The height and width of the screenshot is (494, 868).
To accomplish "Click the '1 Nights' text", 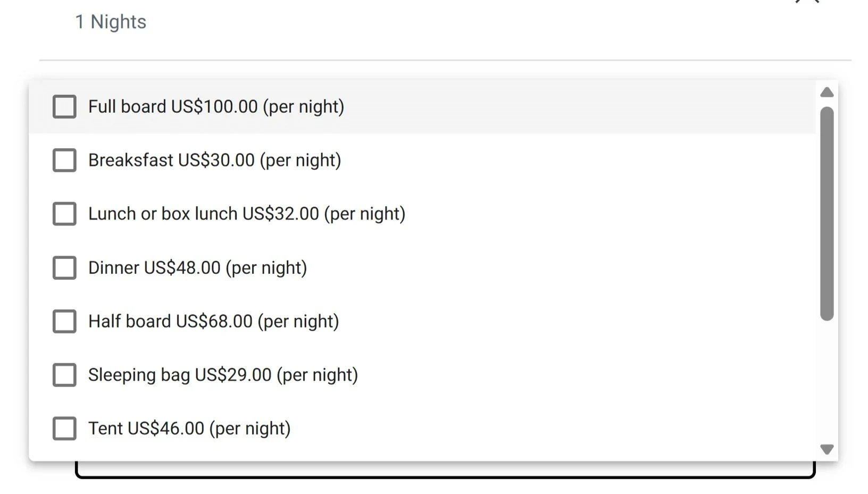I will 111,22.
